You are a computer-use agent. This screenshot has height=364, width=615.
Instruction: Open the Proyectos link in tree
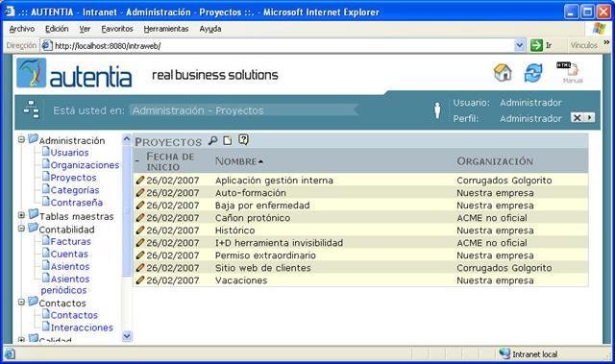[x=73, y=178]
